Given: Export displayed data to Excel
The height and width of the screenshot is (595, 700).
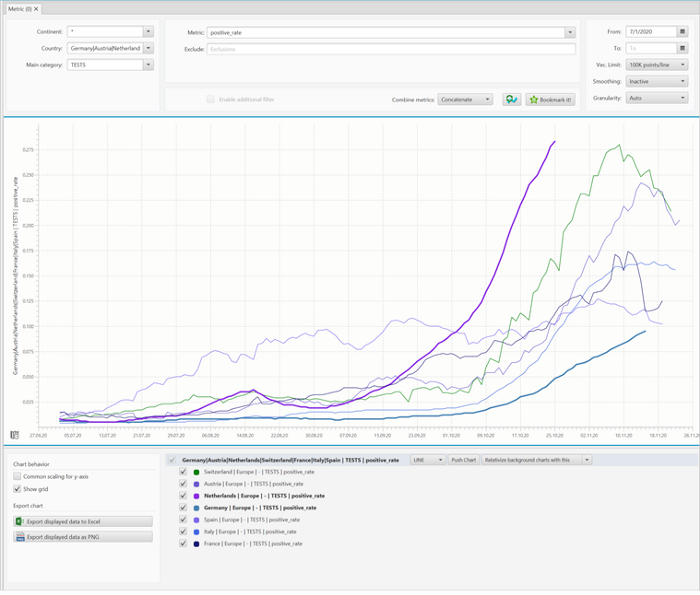Looking at the screenshot, I should coord(82,521).
